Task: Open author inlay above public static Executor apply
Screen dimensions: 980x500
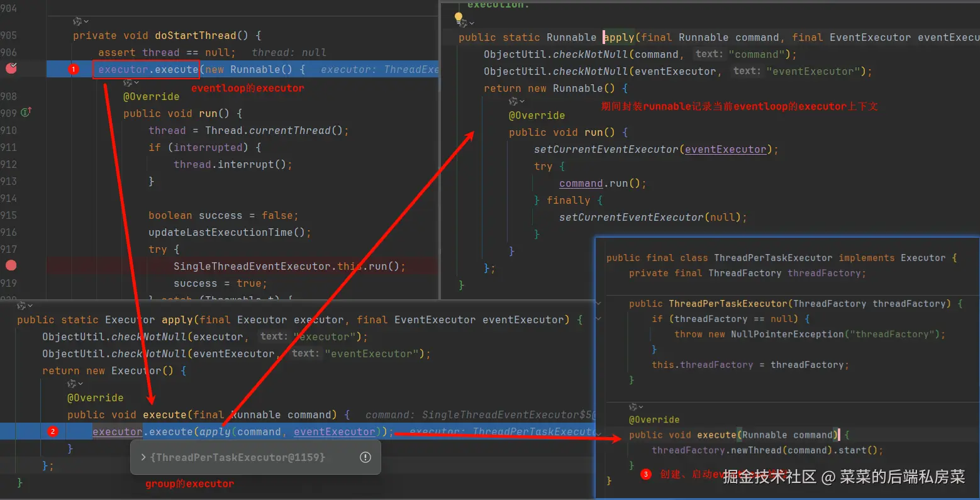Action: tap(25, 305)
